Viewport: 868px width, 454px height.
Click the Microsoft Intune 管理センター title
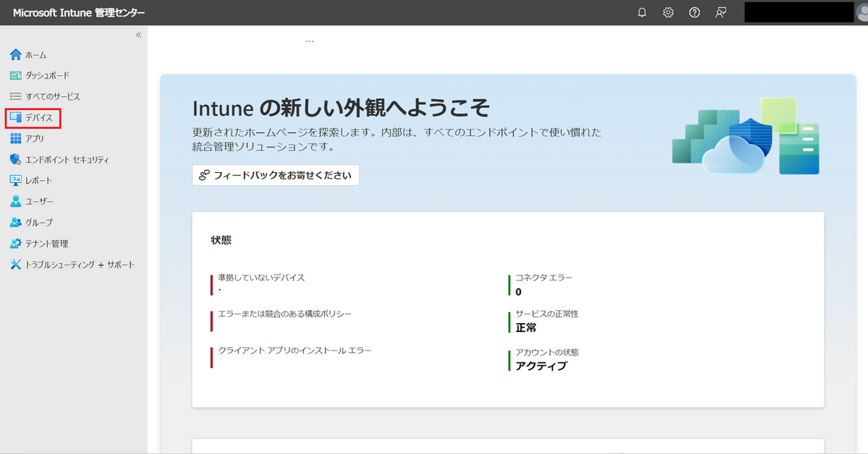(79, 13)
